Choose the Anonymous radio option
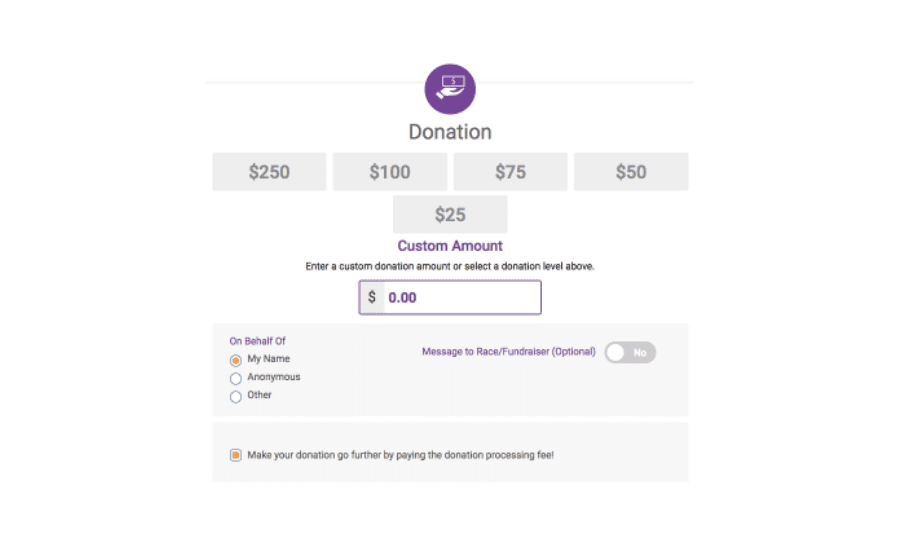The image size is (900, 550). click(235, 379)
